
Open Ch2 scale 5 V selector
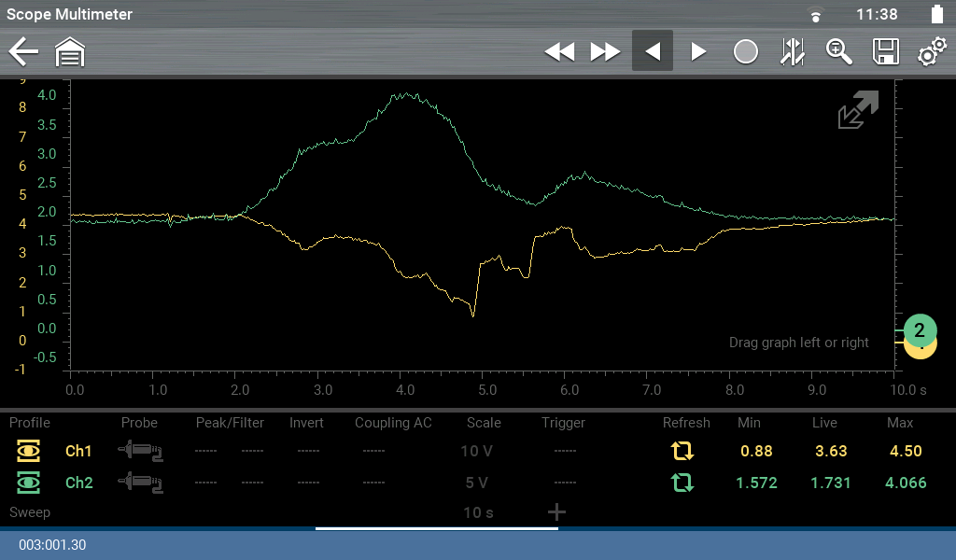pos(476,483)
